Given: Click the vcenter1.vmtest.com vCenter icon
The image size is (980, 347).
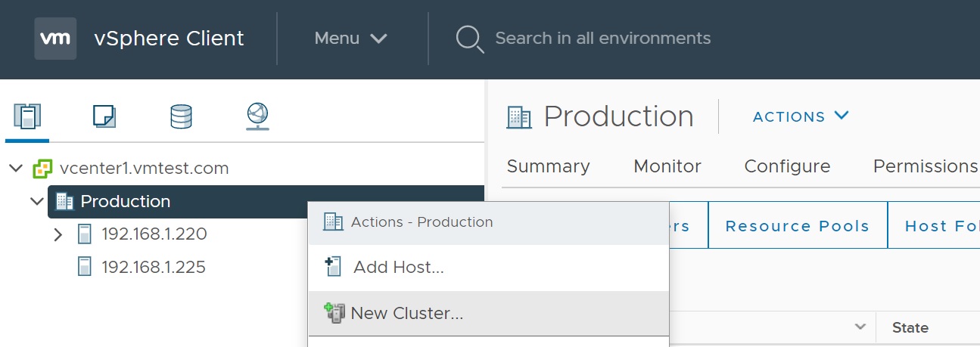Looking at the screenshot, I should pyautogui.click(x=42, y=169).
